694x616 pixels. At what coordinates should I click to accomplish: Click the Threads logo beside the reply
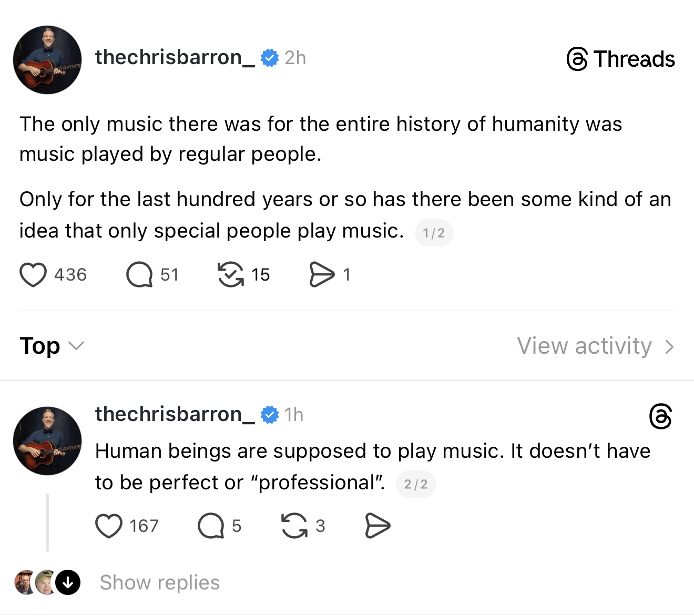click(x=660, y=416)
